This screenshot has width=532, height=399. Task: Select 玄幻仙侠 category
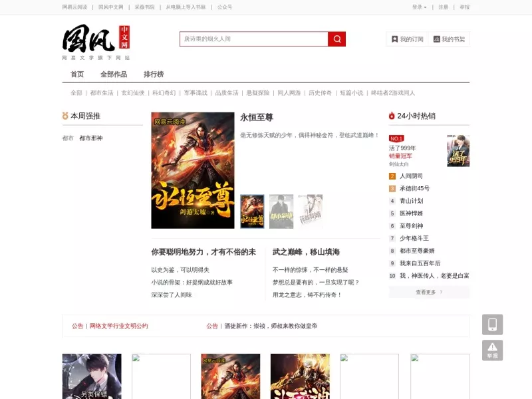(133, 93)
